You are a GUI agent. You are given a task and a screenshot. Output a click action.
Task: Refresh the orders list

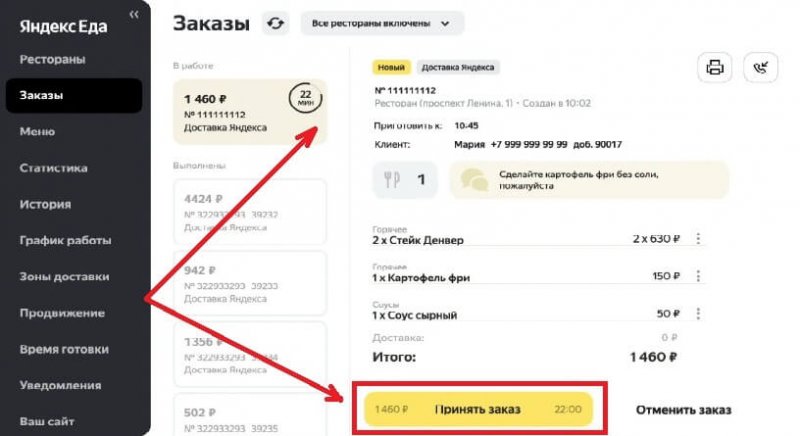(x=276, y=23)
